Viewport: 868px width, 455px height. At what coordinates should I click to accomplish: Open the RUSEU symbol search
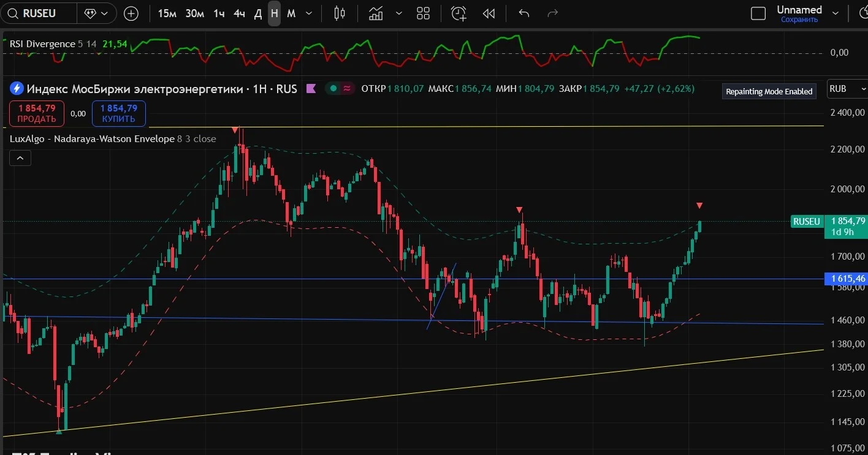(x=39, y=13)
